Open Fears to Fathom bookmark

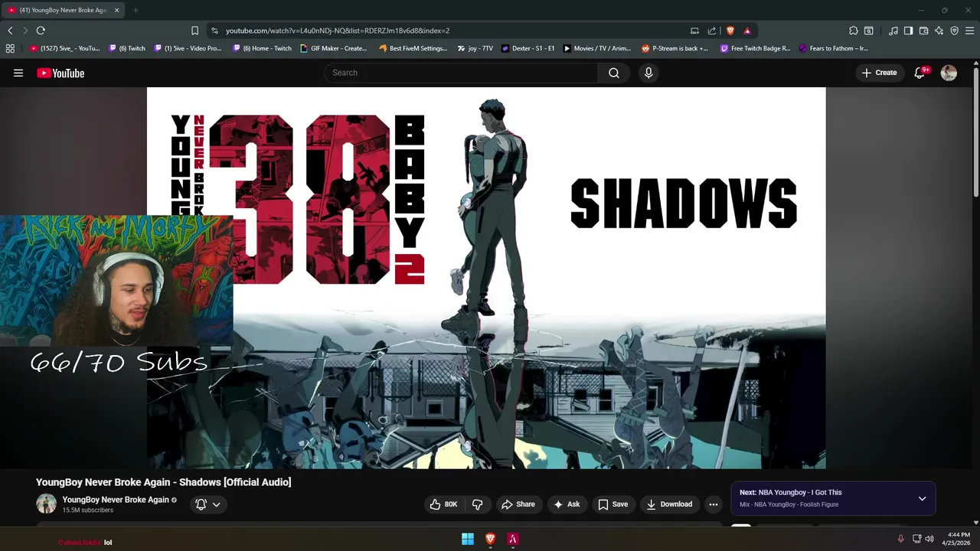click(x=834, y=48)
